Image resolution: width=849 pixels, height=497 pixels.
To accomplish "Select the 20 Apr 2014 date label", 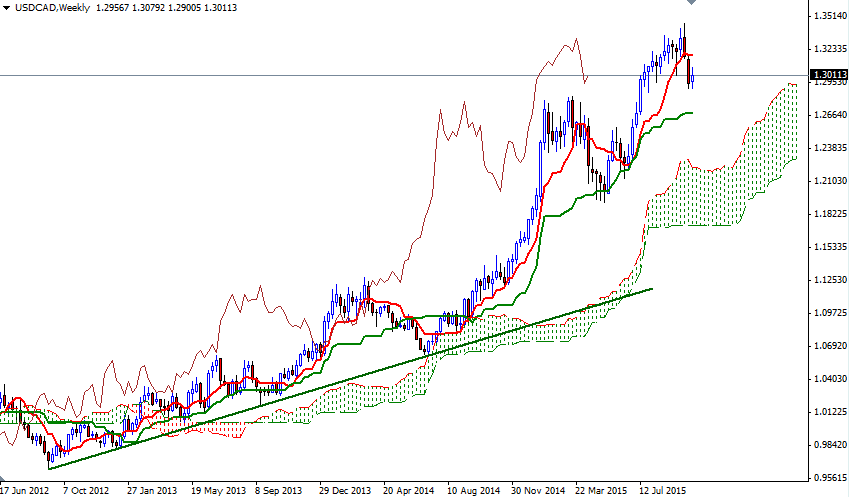I will (407, 490).
